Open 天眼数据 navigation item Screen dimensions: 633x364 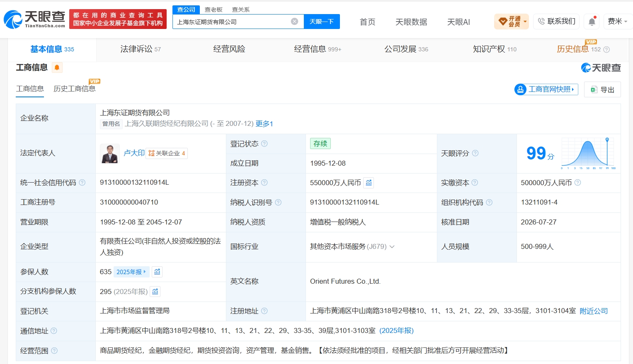411,22
